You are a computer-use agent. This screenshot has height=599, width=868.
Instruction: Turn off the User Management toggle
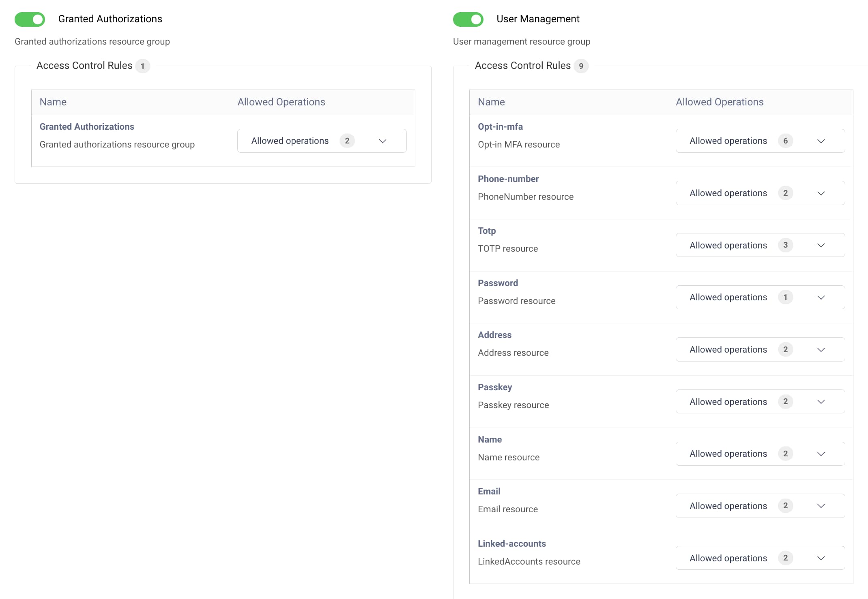[x=468, y=19]
